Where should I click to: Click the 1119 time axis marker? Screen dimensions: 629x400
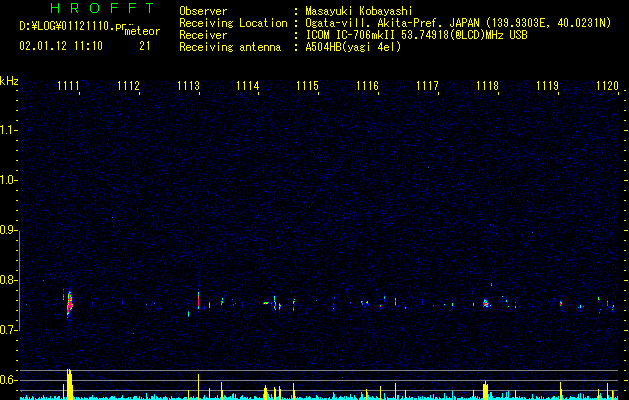coord(547,86)
